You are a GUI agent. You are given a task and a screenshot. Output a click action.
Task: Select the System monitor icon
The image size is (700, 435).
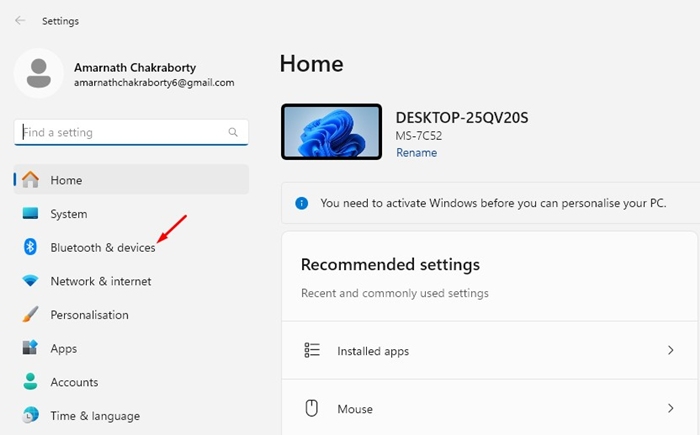(30, 213)
